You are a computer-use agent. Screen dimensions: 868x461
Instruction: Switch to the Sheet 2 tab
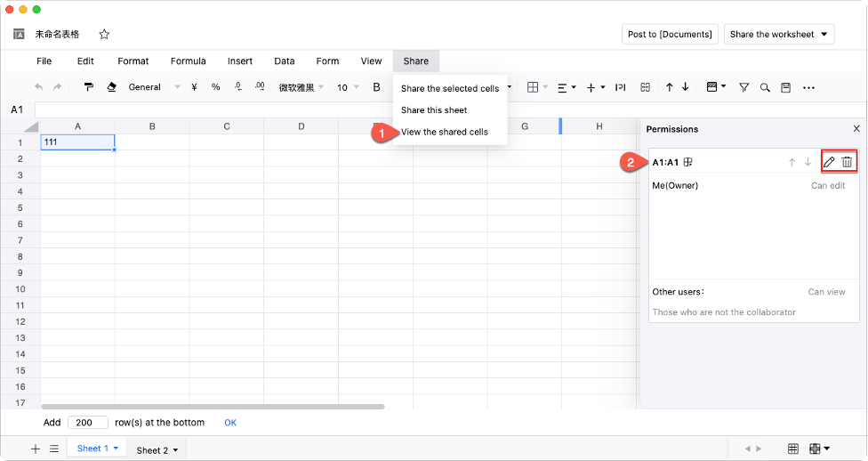pos(157,450)
